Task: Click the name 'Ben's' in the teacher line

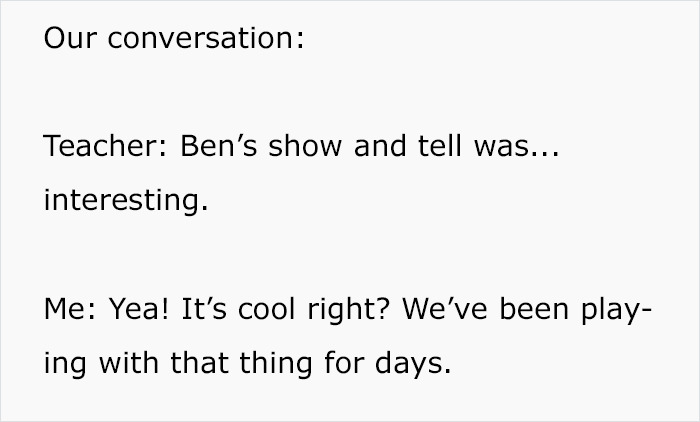Action: [219, 146]
